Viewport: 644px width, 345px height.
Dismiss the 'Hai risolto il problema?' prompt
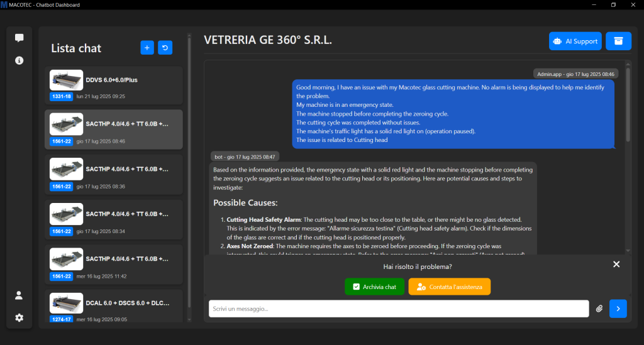[616, 264]
